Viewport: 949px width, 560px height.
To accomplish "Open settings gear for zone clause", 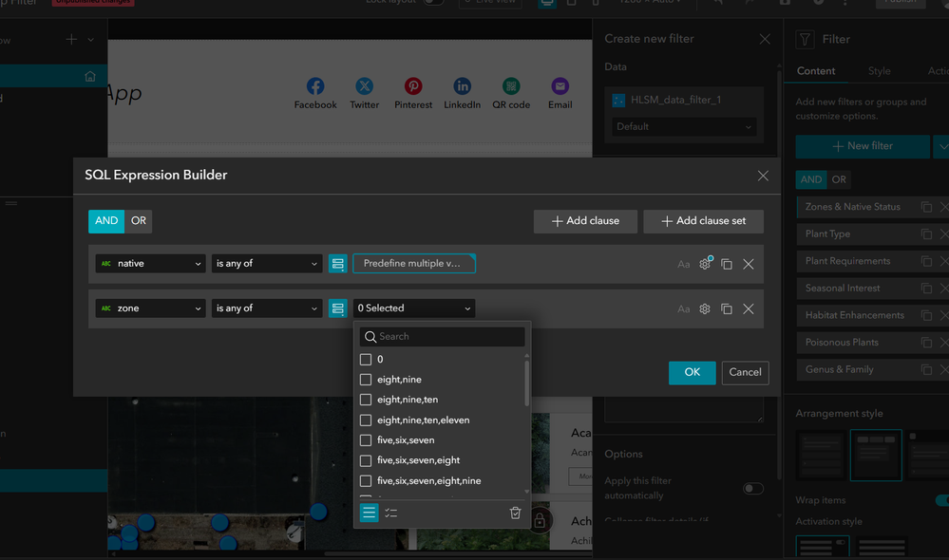I will tap(705, 309).
